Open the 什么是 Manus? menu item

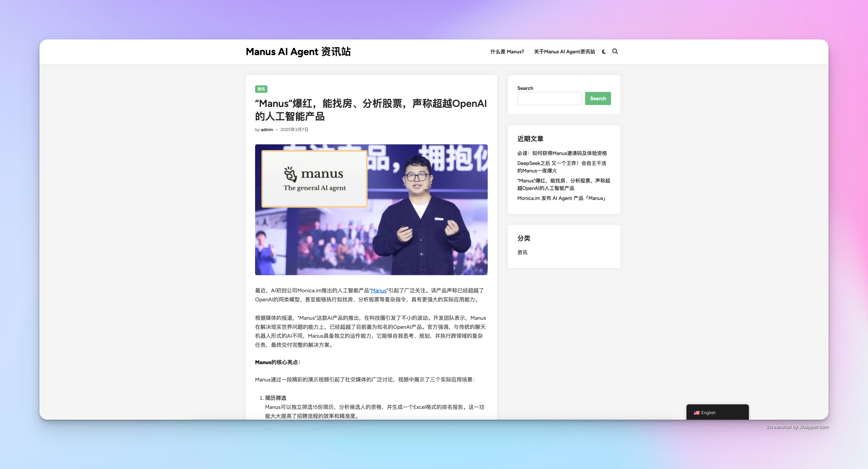click(507, 51)
